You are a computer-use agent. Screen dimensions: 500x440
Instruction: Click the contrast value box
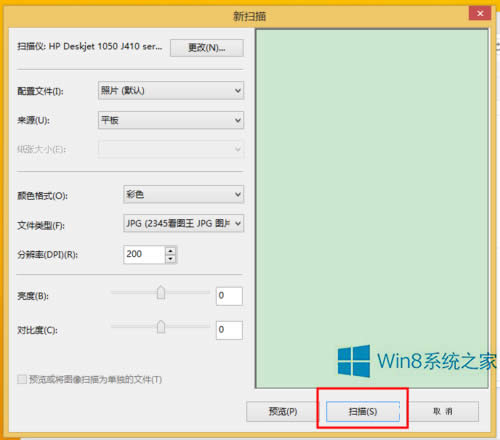click(229, 330)
